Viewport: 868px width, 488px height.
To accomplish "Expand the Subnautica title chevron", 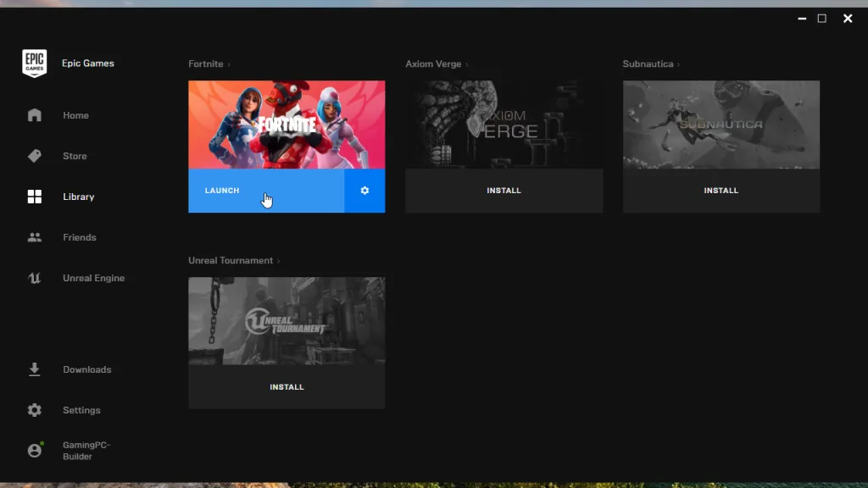I will click(x=678, y=64).
